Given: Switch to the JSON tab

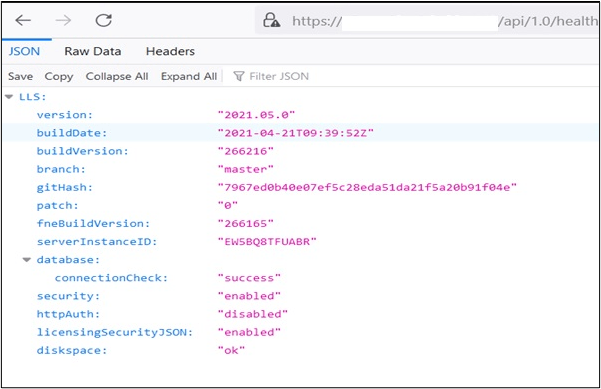Looking at the screenshot, I should pyautogui.click(x=24, y=51).
